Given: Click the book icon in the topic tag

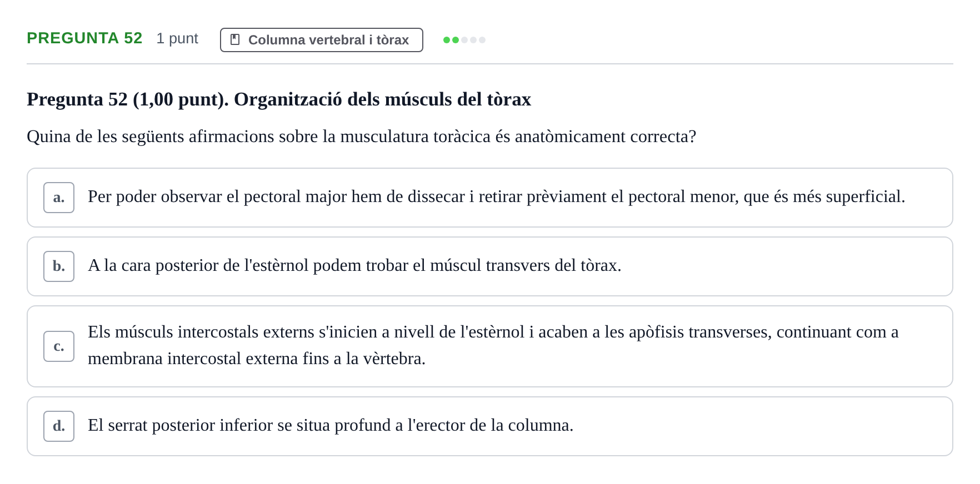Looking at the screenshot, I should (235, 39).
